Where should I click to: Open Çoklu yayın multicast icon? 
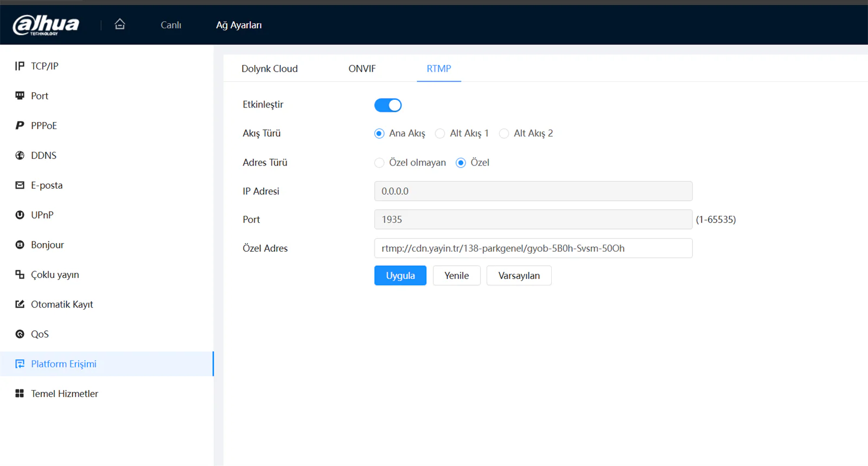coord(20,275)
